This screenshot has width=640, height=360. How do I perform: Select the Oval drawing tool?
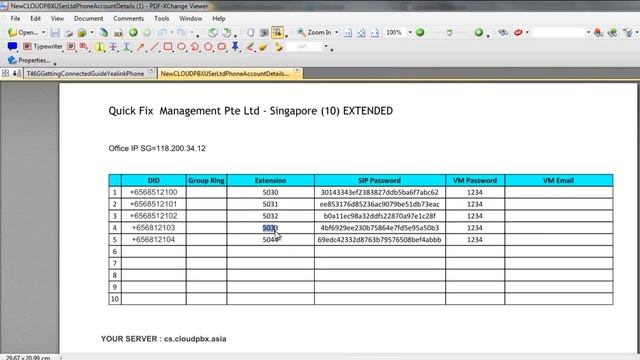click(x=181, y=47)
